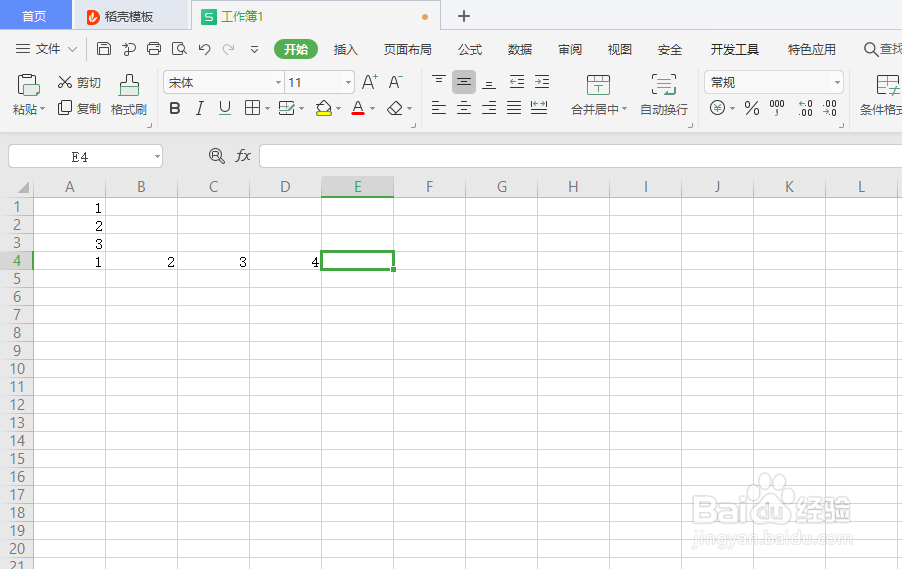Open Print Preview icon
902x569 pixels.
179,49
